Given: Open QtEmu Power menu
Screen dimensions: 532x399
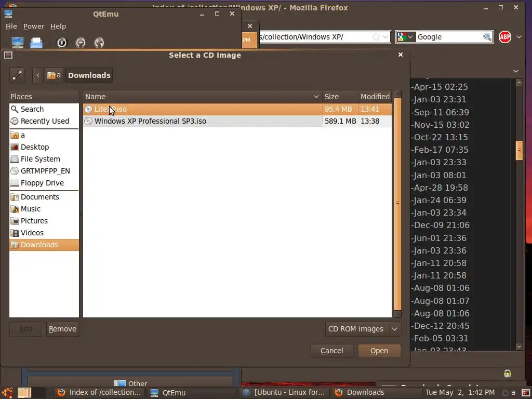Looking at the screenshot, I should pos(34,26).
